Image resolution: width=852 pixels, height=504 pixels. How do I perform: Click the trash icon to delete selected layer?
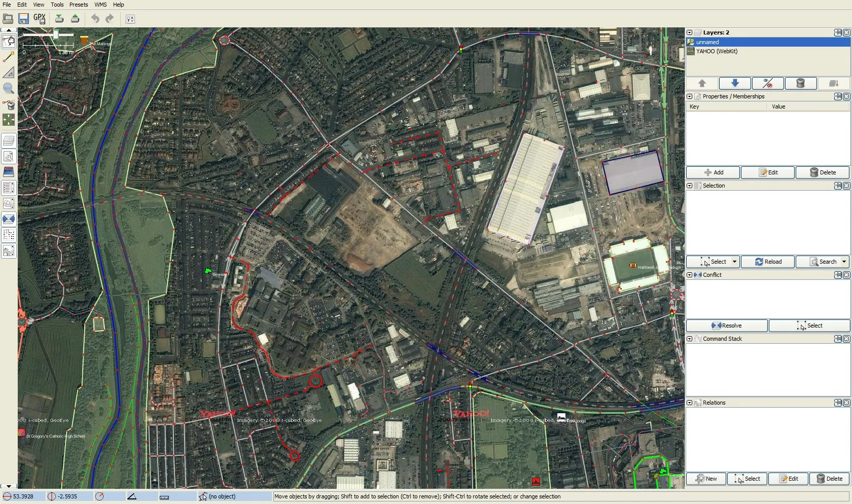tap(800, 83)
